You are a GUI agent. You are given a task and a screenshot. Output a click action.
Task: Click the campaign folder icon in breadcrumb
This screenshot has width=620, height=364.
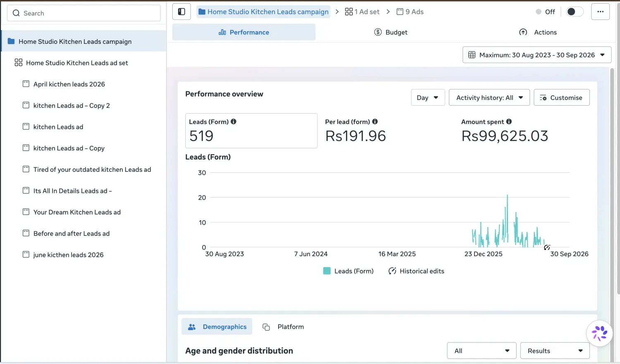click(x=202, y=12)
